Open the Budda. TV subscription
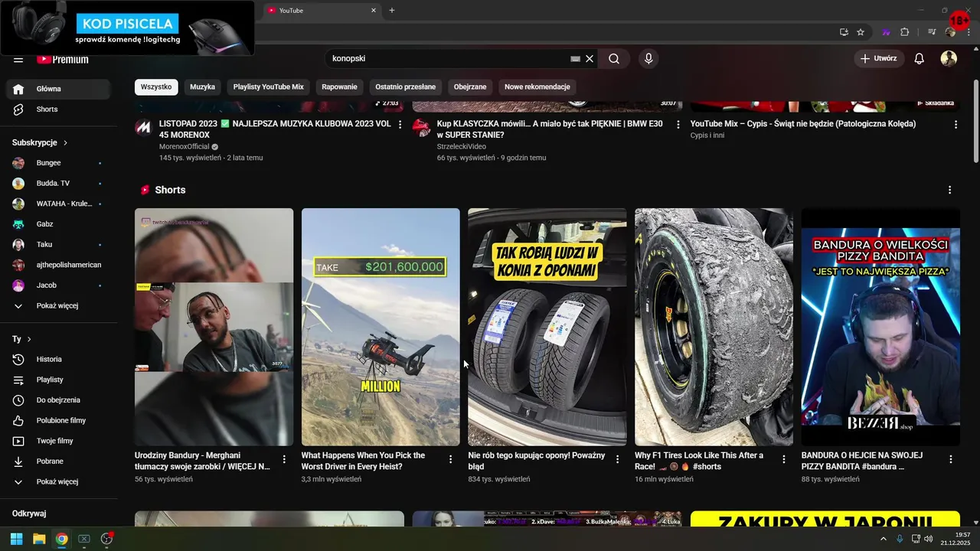 pyautogui.click(x=59, y=184)
